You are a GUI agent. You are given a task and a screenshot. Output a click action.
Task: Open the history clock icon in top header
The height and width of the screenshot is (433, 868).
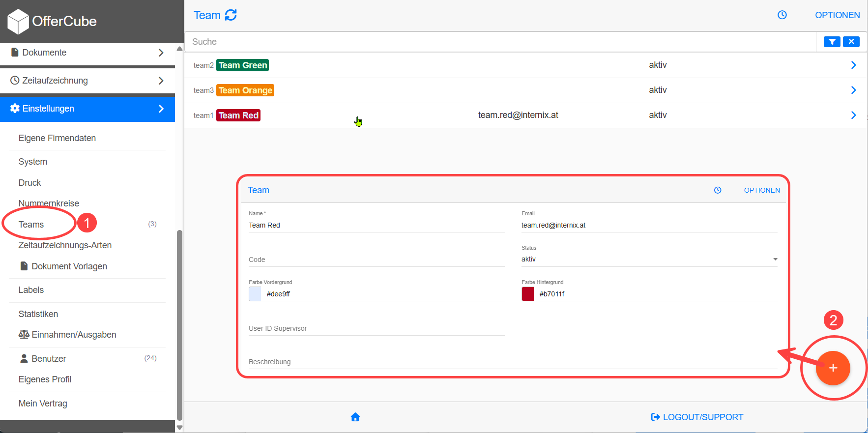[x=782, y=15]
